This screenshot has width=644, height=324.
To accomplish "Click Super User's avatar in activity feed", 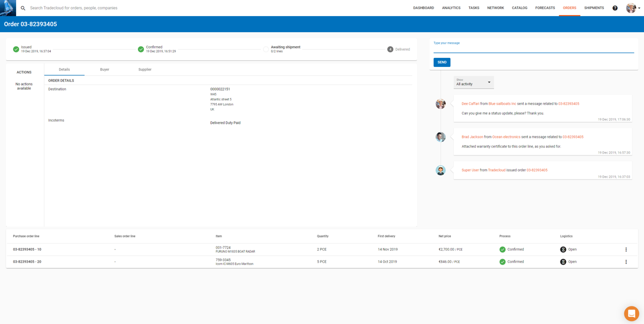I will pos(441,170).
